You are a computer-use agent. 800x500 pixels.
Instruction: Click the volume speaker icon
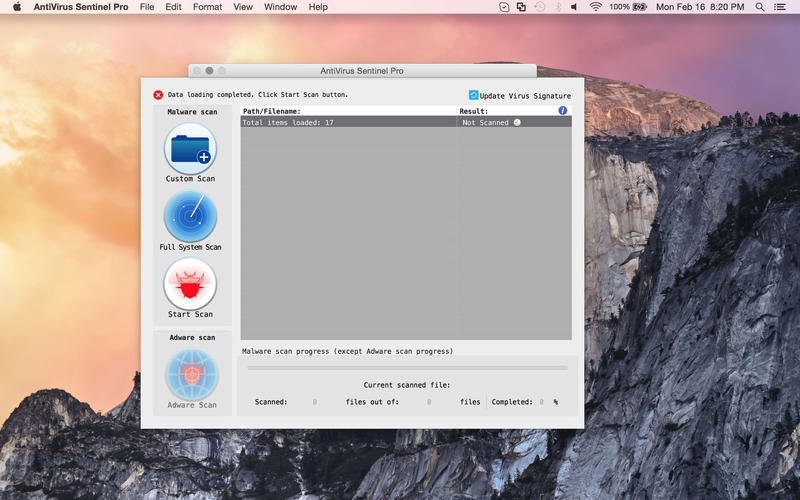574,7
